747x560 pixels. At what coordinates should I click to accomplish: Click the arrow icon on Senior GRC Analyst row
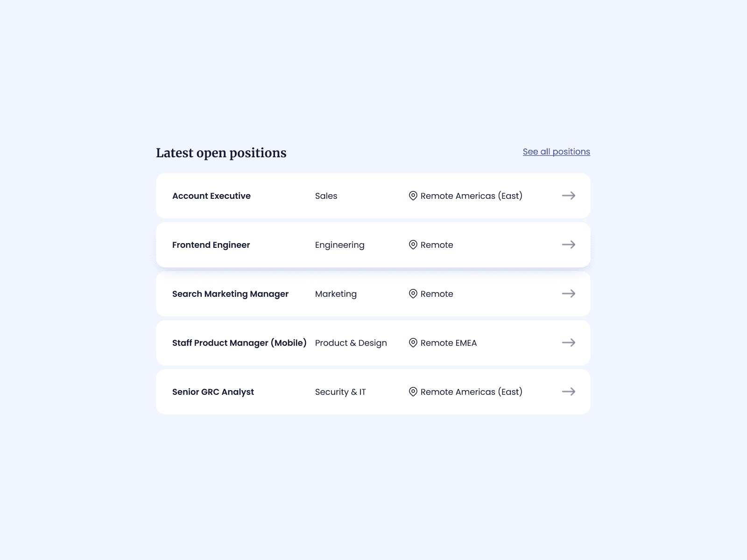(x=569, y=392)
